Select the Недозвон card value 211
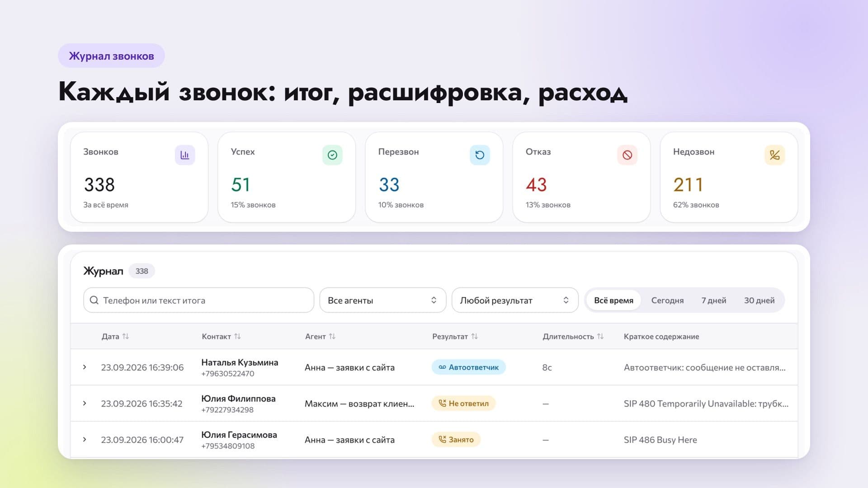This screenshot has height=488, width=868. click(688, 184)
